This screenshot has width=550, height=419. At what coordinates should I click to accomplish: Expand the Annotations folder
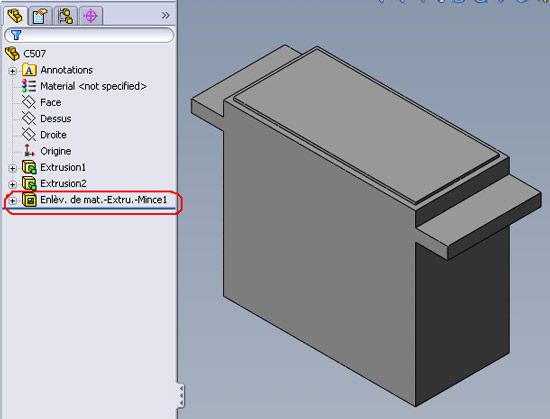13,71
